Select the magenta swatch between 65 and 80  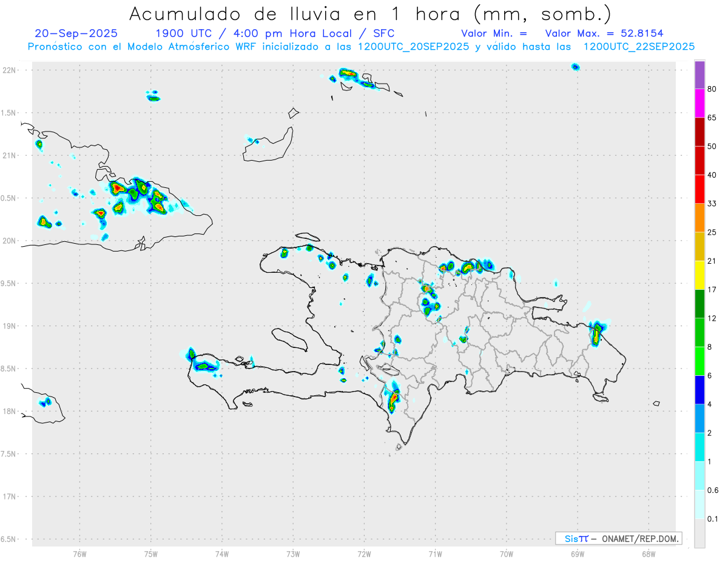[x=699, y=103]
